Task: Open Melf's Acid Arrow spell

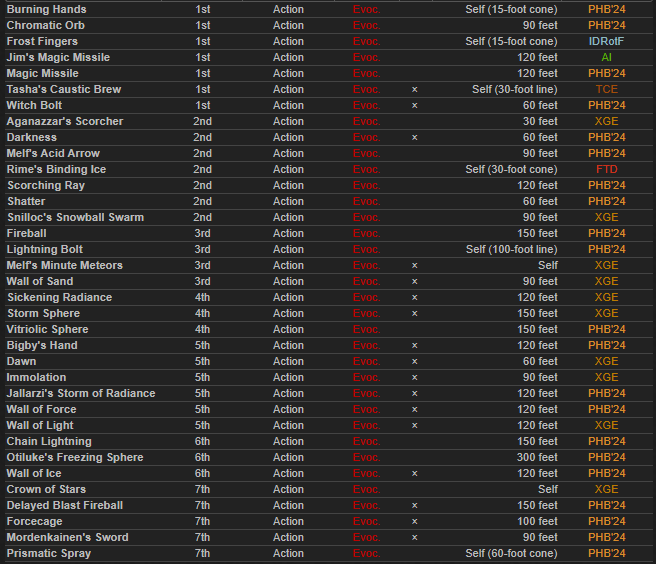Action: 328,153
